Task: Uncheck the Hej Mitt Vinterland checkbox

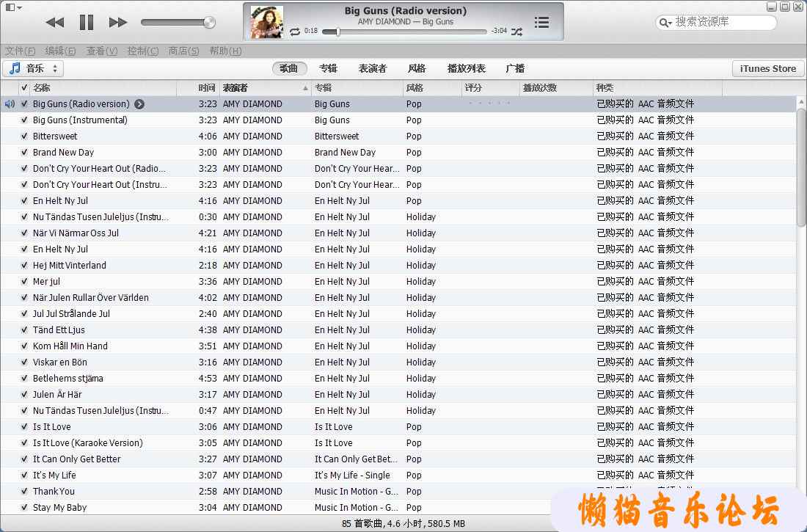Action: click(x=24, y=265)
